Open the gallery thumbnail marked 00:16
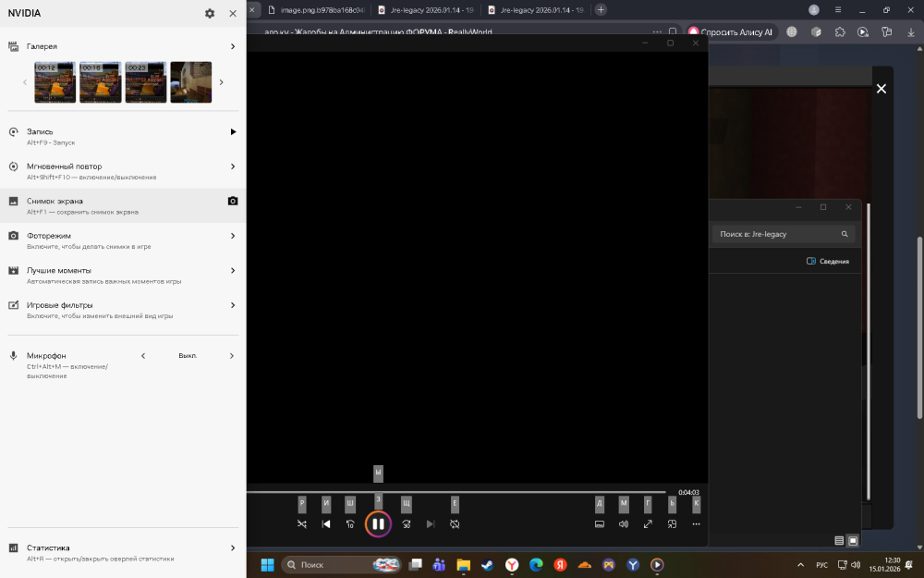This screenshot has width=924, height=578. click(100, 82)
